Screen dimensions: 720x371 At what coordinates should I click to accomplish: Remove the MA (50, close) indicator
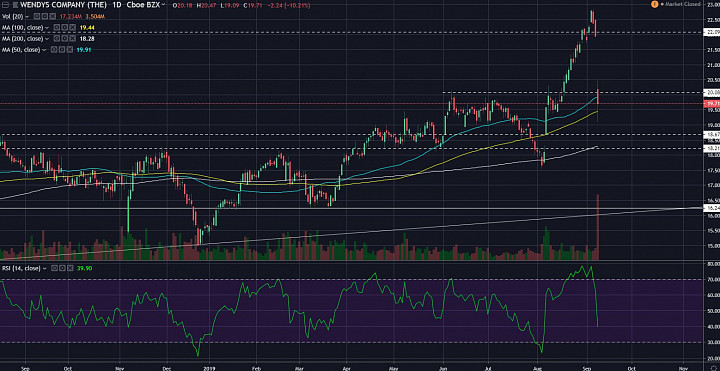[70, 50]
